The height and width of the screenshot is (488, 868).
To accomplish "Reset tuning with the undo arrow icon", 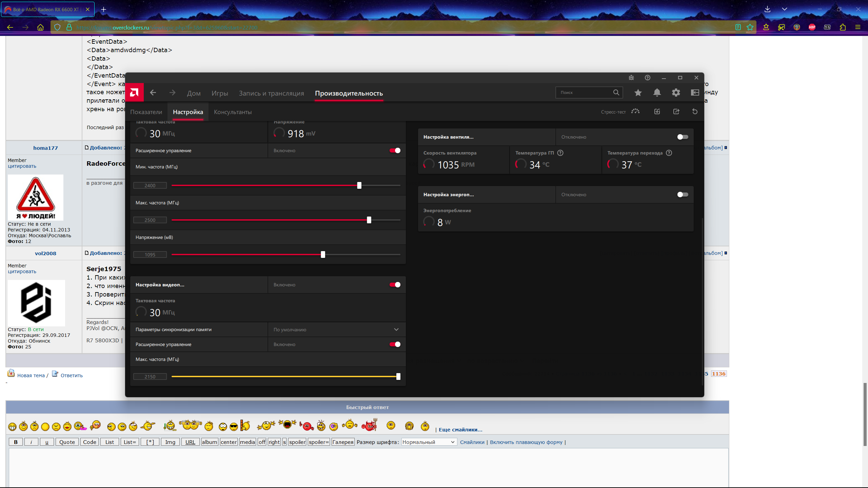I will [x=695, y=112].
